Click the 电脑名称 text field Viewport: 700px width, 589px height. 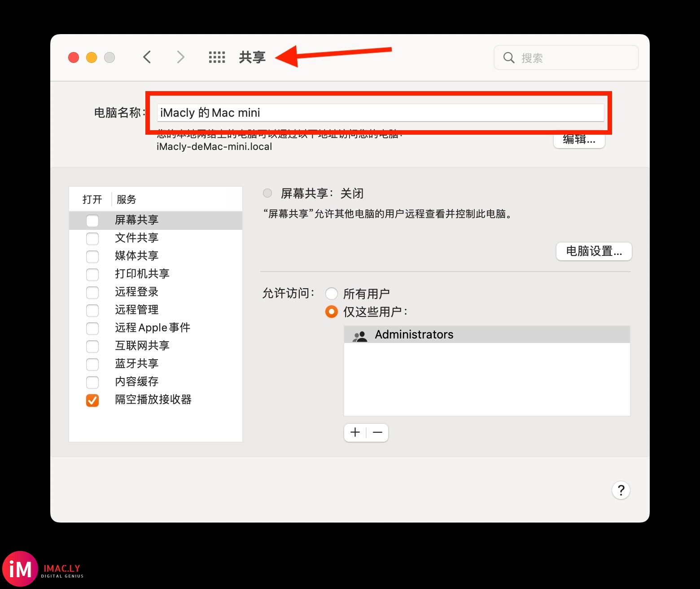click(381, 113)
